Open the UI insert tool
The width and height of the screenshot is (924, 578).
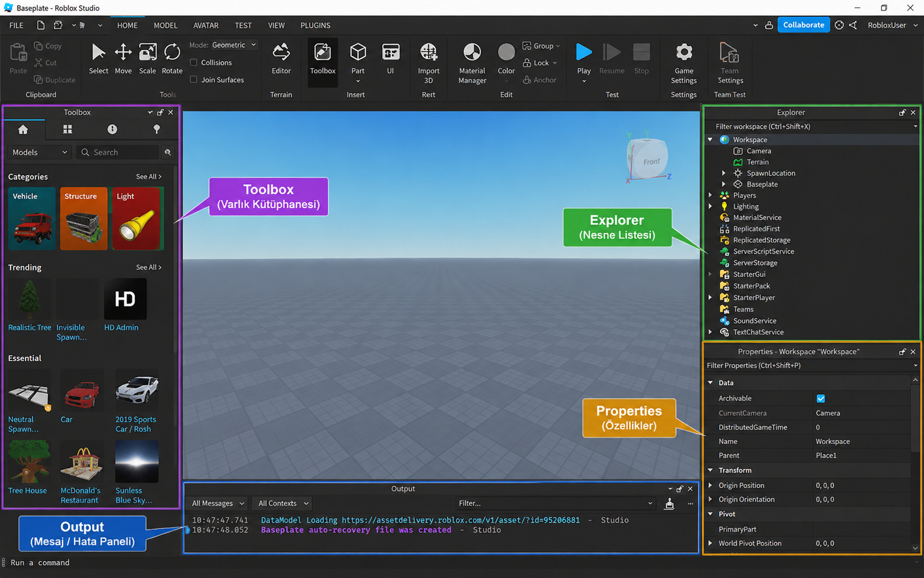click(390, 59)
